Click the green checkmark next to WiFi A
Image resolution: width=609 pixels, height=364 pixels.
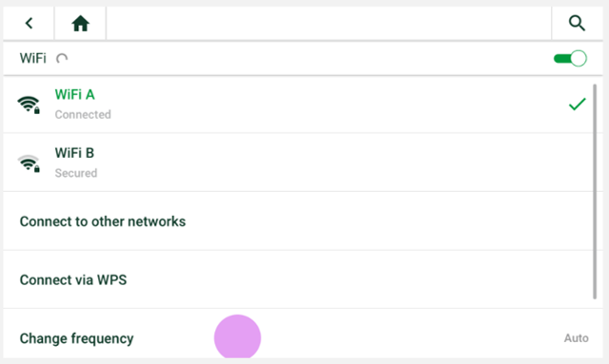pos(578,104)
